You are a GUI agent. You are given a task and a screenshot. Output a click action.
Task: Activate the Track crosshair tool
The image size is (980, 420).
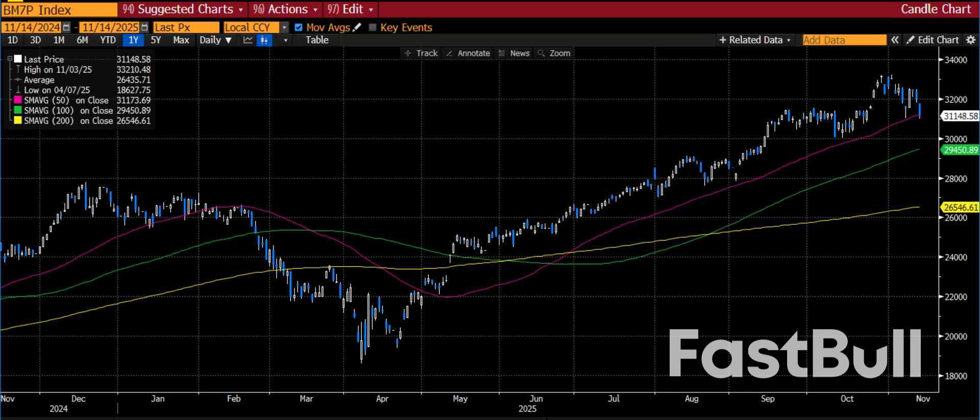pyautogui.click(x=421, y=53)
